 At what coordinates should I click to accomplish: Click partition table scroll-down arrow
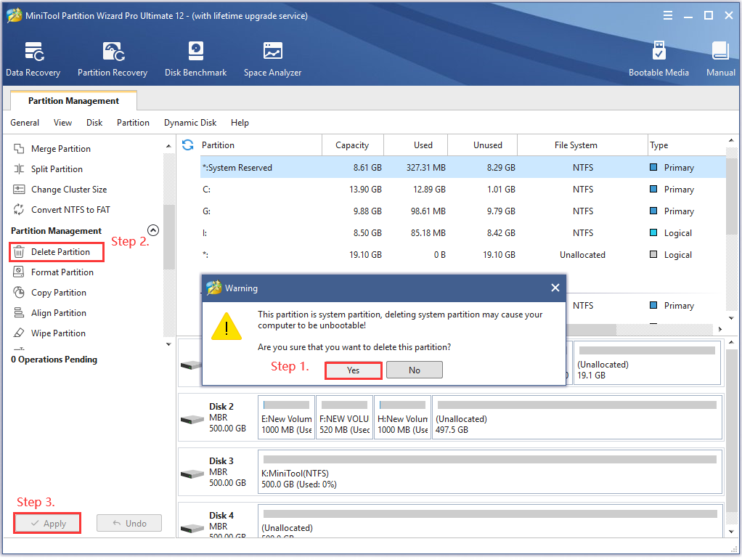731,319
